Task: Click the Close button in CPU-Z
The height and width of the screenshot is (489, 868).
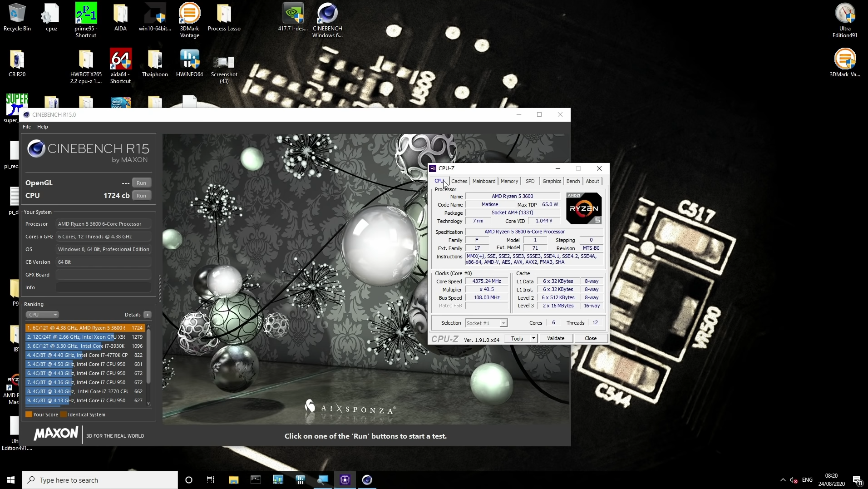Action: pyautogui.click(x=591, y=339)
